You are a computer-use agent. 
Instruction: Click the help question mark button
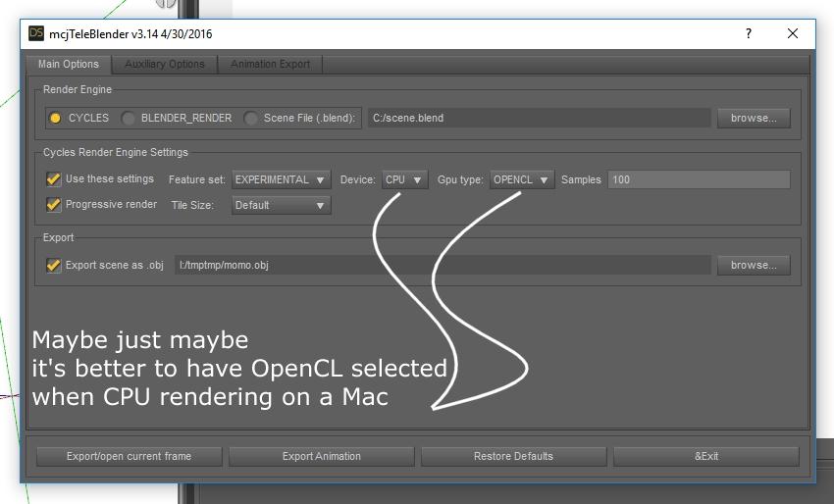click(x=749, y=33)
